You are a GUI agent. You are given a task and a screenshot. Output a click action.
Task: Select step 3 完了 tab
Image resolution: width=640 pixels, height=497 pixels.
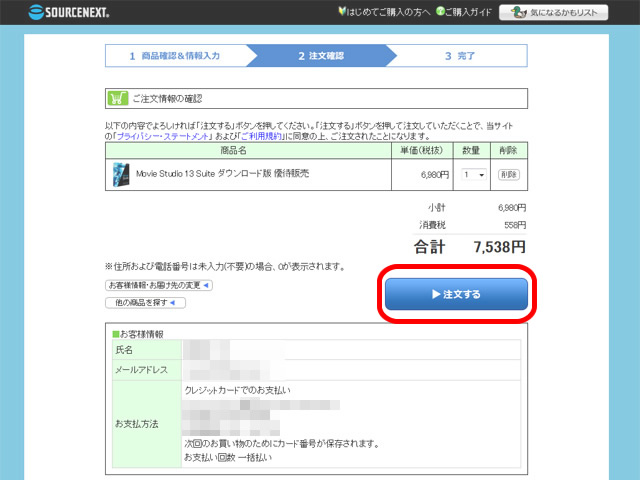pos(460,55)
